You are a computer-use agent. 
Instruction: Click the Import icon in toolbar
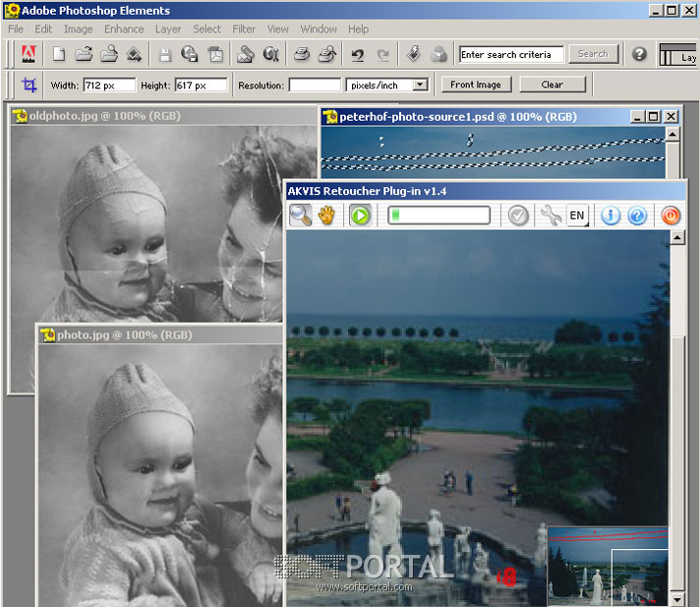point(134,54)
